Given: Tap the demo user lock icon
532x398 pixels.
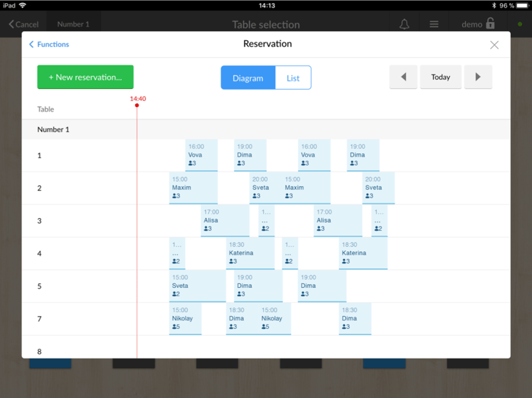Looking at the screenshot, I should [491, 24].
